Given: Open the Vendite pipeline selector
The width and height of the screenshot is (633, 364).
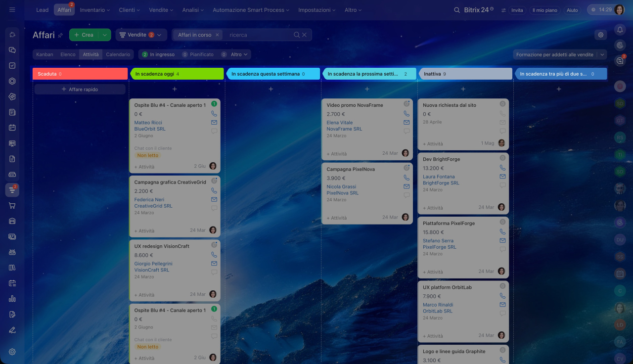Looking at the screenshot, I should 141,35.
